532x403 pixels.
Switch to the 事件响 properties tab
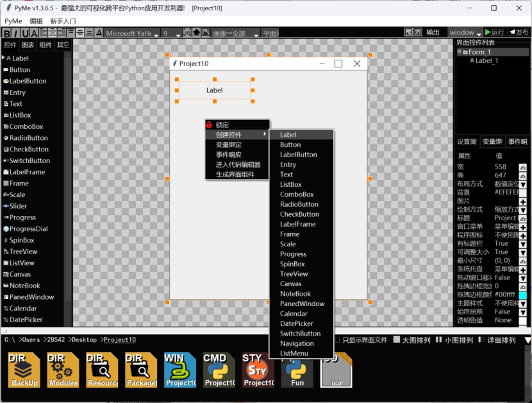(518, 141)
